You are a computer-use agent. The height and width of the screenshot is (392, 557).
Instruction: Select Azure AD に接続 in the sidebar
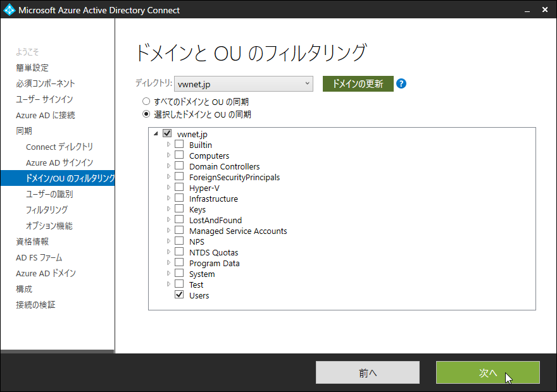click(x=46, y=115)
